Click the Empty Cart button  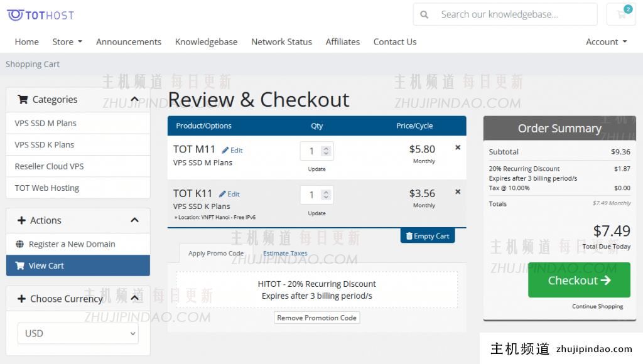coord(428,236)
